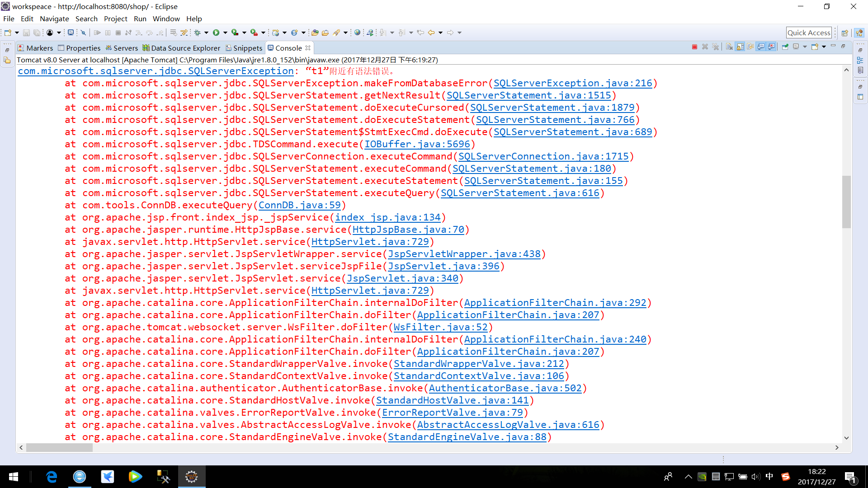The width and height of the screenshot is (868, 488).
Task: Open the index_jsp.java:134 stack trace link
Action: [x=387, y=217]
